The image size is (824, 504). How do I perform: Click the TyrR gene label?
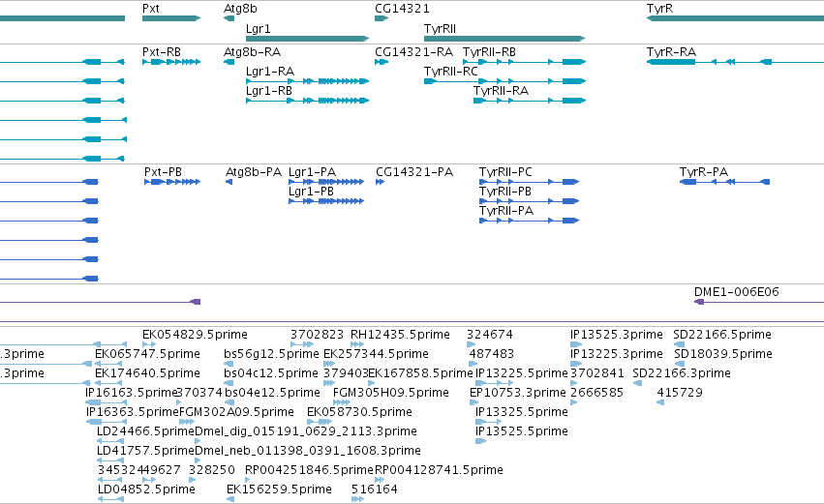click(x=659, y=9)
